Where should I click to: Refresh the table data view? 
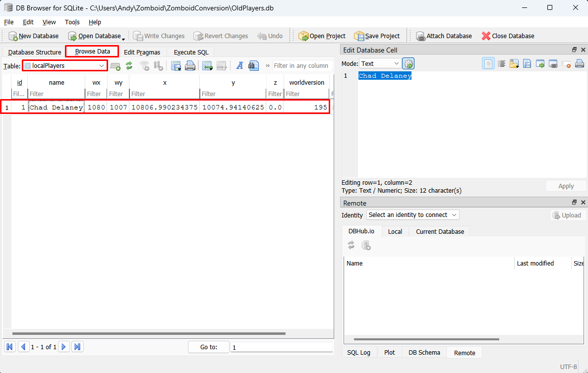[x=128, y=65]
